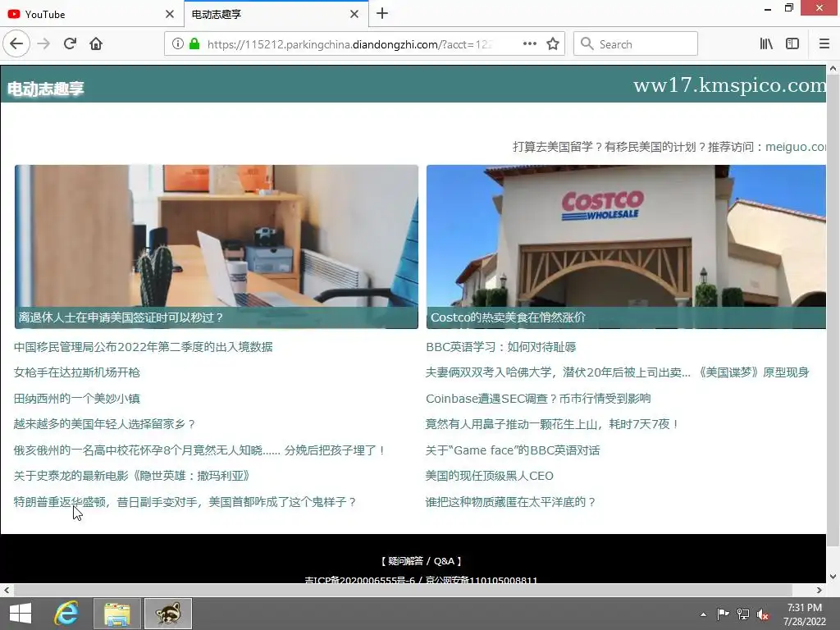The width and height of the screenshot is (840, 630).
Task: Click the green padlock security icon
Action: pyautogui.click(x=194, y=44)
